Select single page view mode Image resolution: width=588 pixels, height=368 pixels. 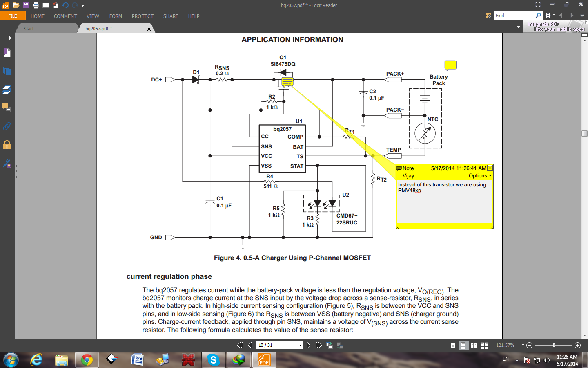[453, 346]
